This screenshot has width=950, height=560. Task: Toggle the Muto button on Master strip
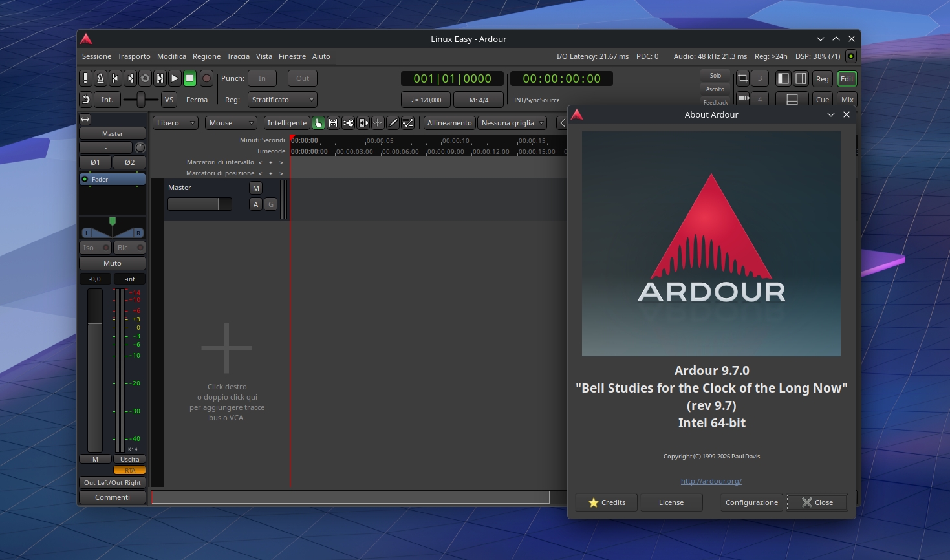[113, 263]
